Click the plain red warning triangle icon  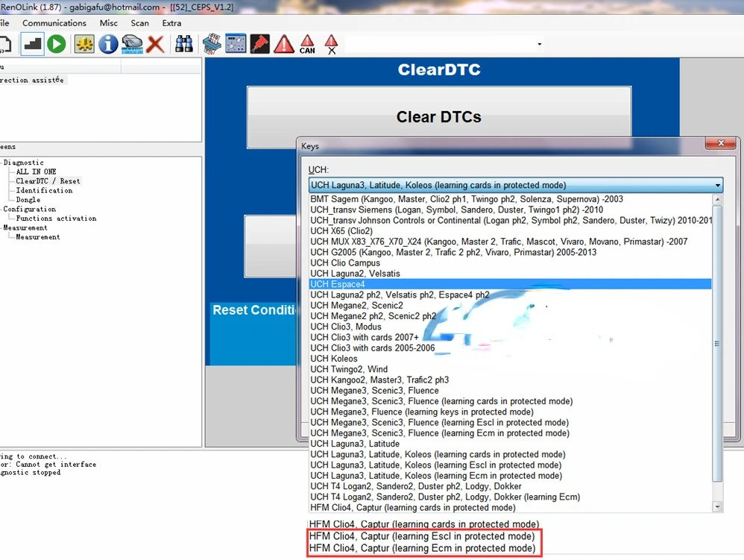pyautogui.click(x=284, y=44)
